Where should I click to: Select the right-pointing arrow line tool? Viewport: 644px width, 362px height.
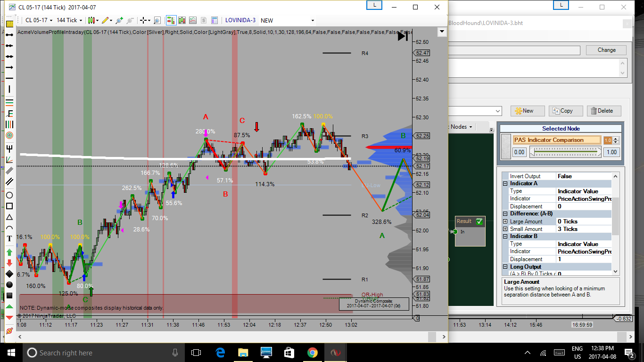point(9,67)
